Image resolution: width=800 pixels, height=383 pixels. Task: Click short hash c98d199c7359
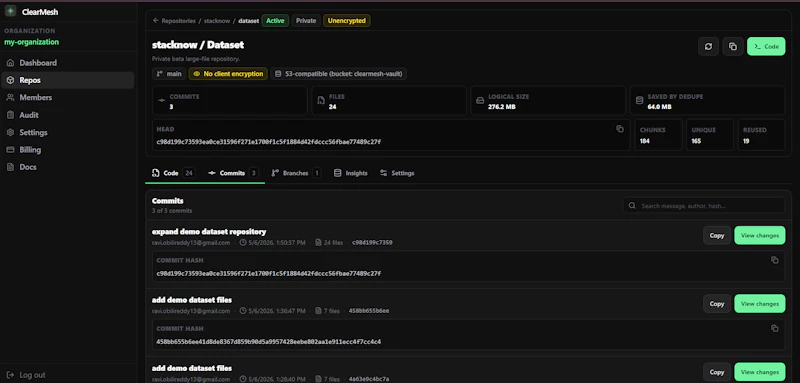click(372, 243)
